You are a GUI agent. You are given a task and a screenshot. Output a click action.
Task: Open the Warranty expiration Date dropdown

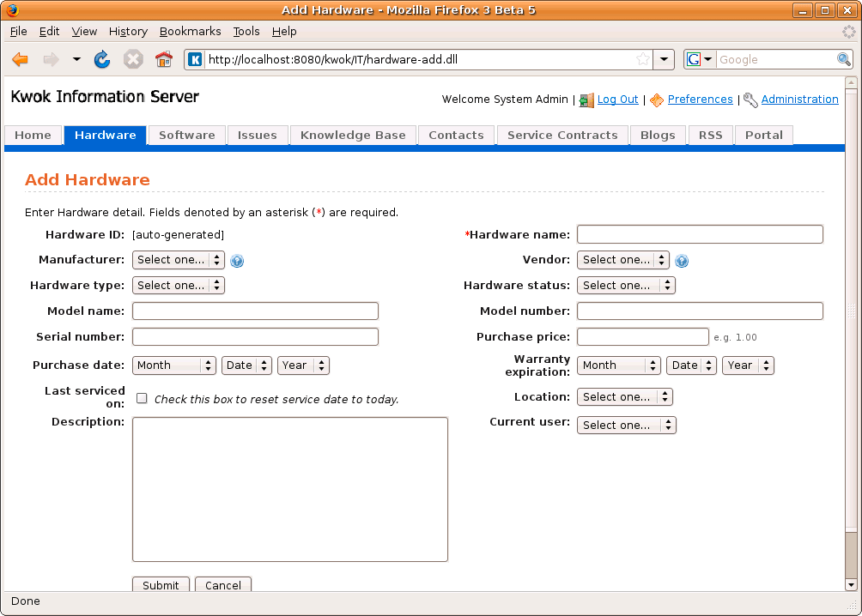(x=692, y=365)
